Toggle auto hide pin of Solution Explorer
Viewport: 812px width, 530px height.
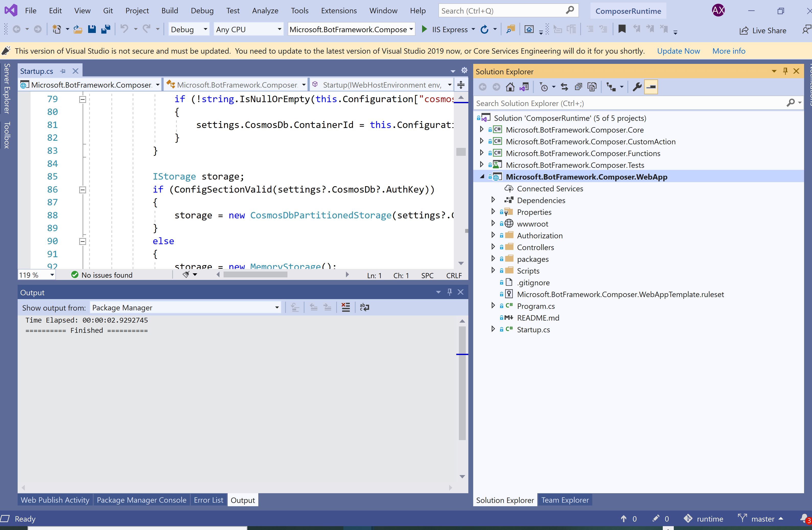tap(785, 71)
